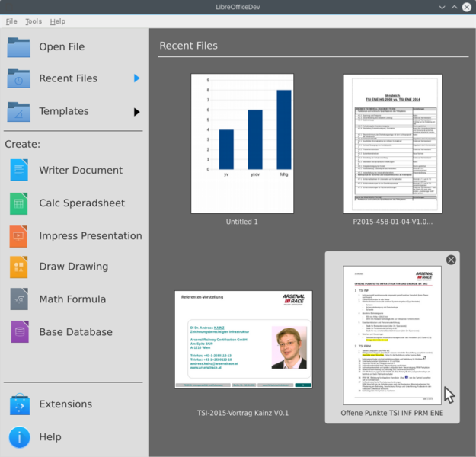Create a new Writer Document
Image resolution: width=476 pixels, height=457 pixels.
tap(80, 170)
